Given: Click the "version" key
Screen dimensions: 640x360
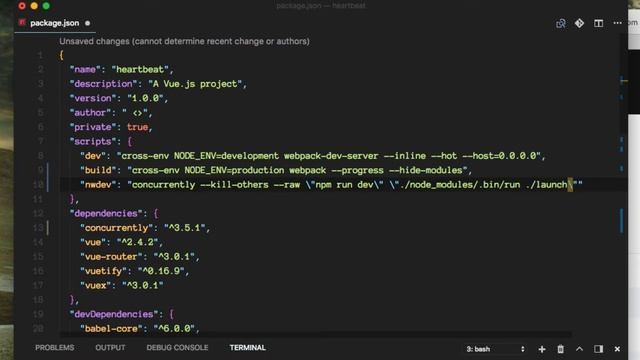Looking at the screenshot, I should point(93,98).
